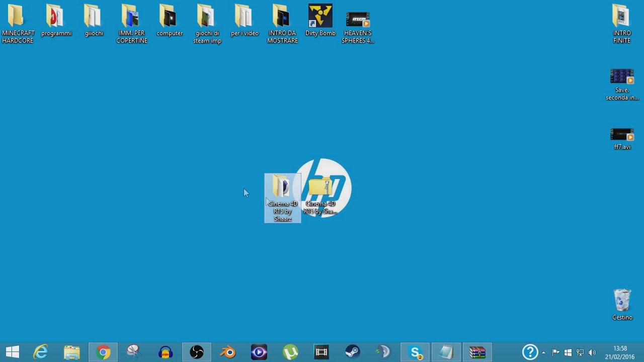Launch Steam from taskbar

(352, 352)
